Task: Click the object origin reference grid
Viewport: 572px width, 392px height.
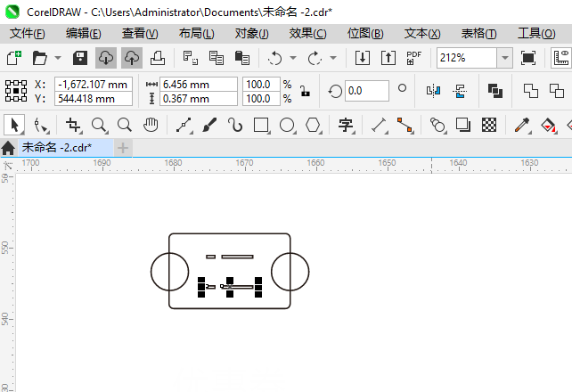Action: pyautogui.click(x=16, y=91)
